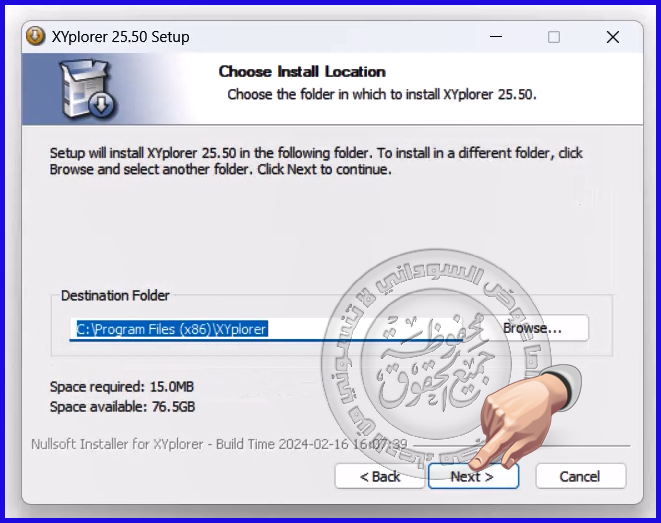Click the setup instructions paragraph text
Image resolution: width=661 pixels, height=523 pixels.
[316, 161]
